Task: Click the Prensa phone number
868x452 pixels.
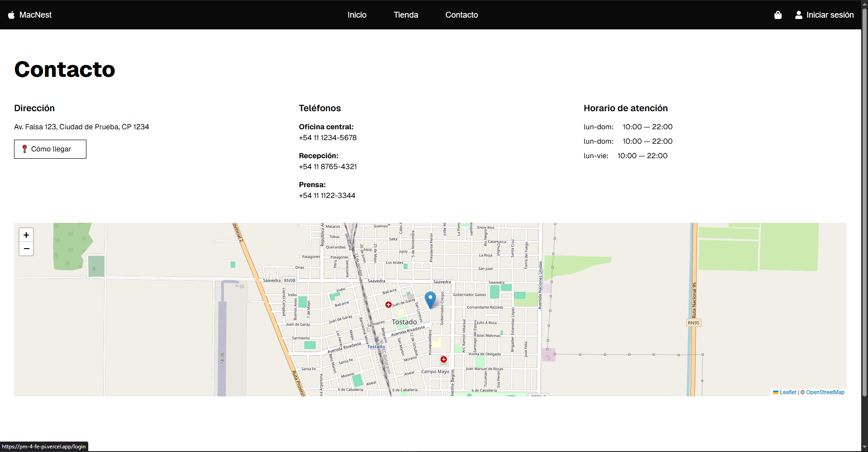Action: pyautogui.click(x=327, y=195)
